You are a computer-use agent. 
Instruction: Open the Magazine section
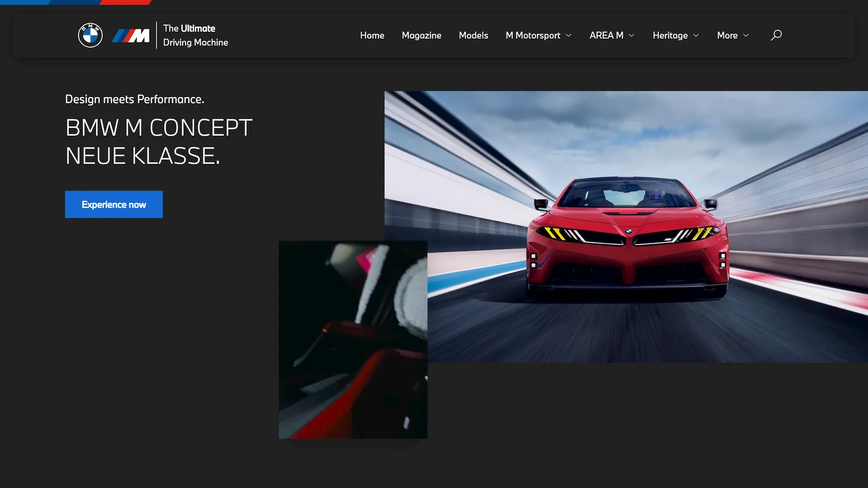pyautogui.click(x=422, y=35)
